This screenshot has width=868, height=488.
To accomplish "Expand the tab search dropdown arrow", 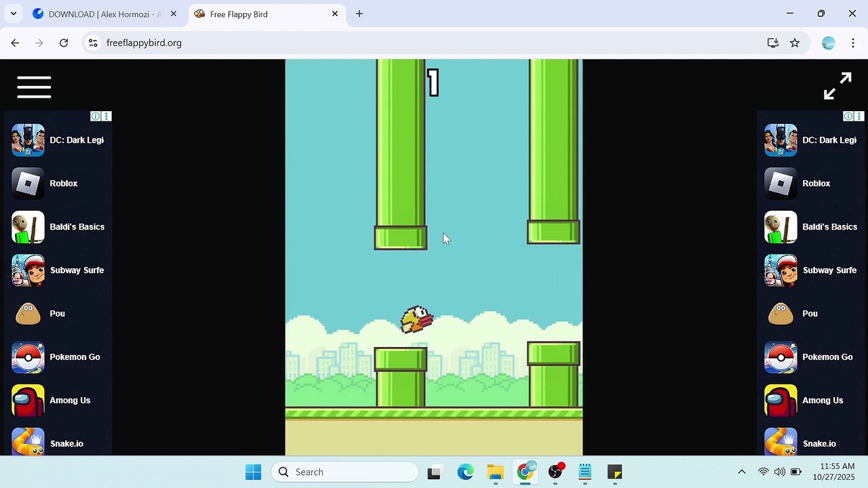I will click(13, 14).
